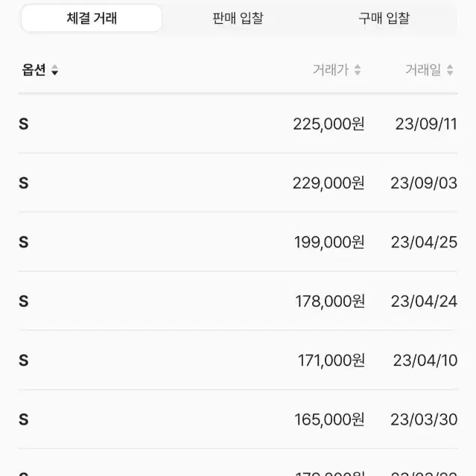
Task: Click the 거래가 sort arrows icon
Action: (x=358, y=70)
